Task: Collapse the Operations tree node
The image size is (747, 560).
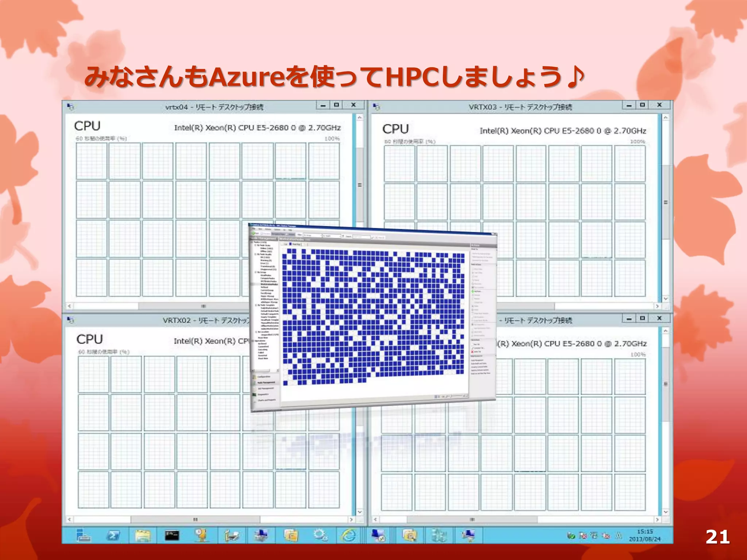Action: point(252,341)
